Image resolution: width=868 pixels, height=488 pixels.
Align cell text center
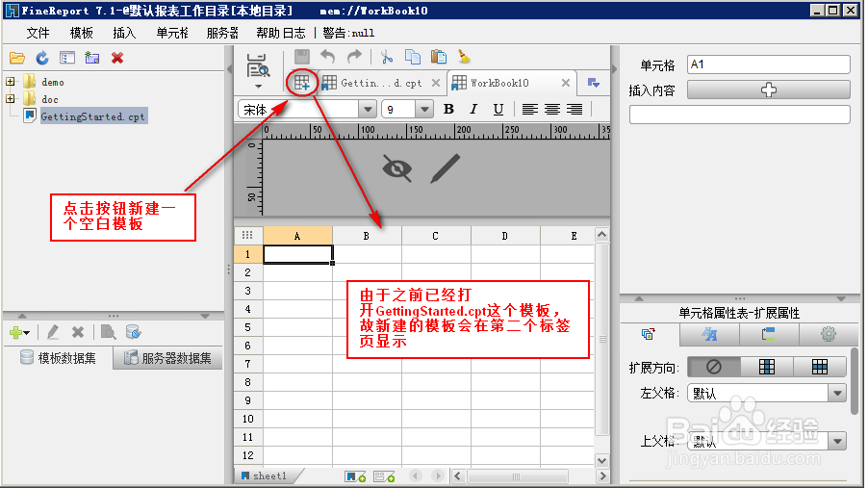[552, 109]
